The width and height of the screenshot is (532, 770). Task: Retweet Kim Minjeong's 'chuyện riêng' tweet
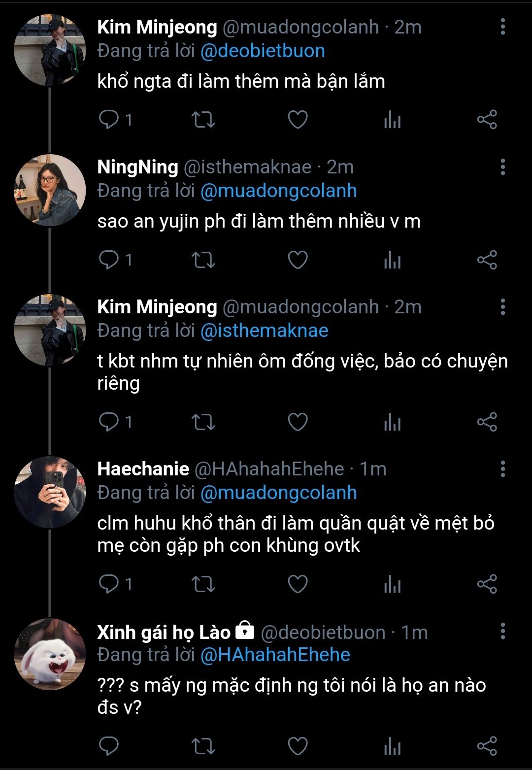[x=203, y=422]
